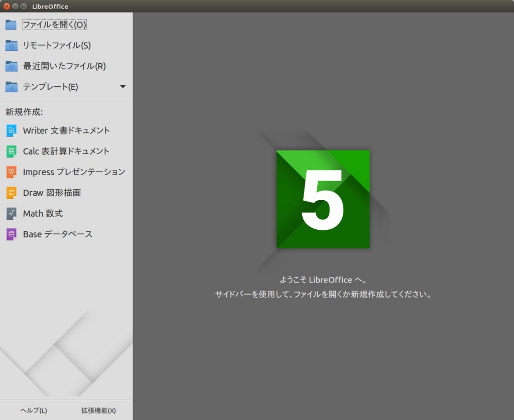Create Impress プレゼンテーション
The image size is (514, 420).
coord(74,172)
